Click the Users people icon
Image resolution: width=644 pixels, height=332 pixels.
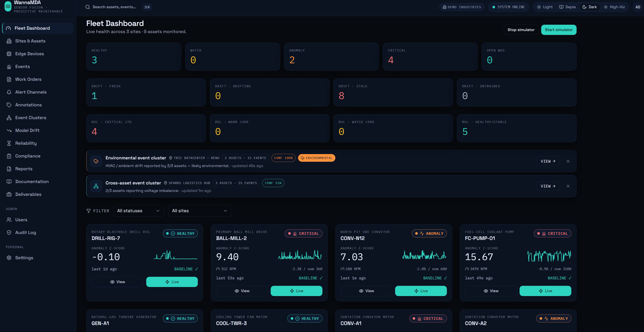point(9,220)
